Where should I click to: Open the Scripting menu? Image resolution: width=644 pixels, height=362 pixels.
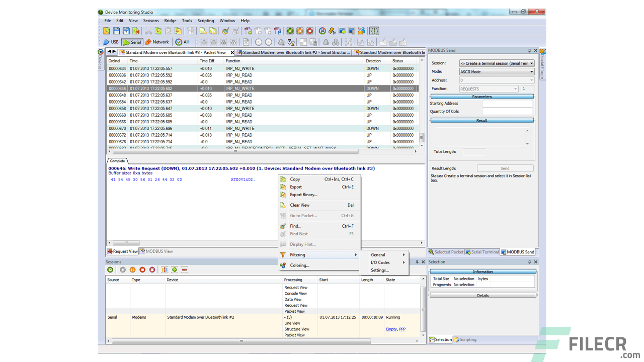point(206,21)
